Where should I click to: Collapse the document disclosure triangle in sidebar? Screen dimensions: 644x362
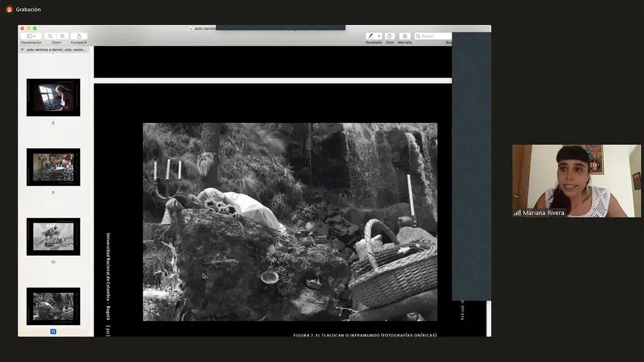click(x=22, y=49)
